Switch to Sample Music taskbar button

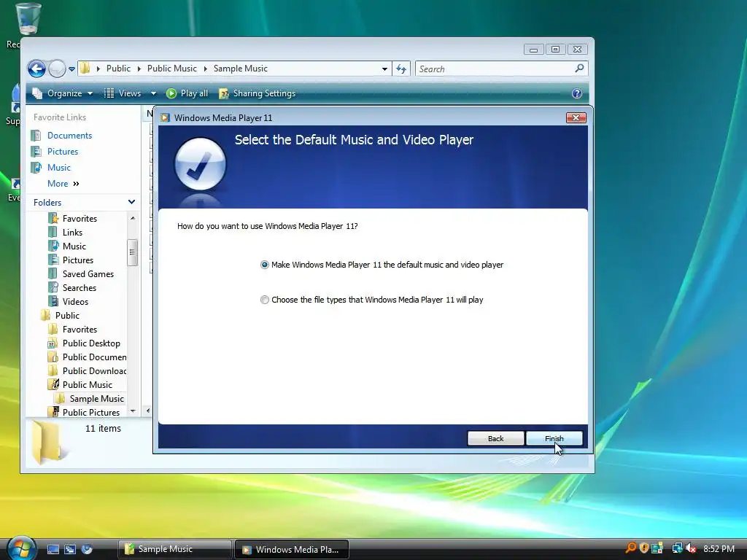(x=174, y=549)
